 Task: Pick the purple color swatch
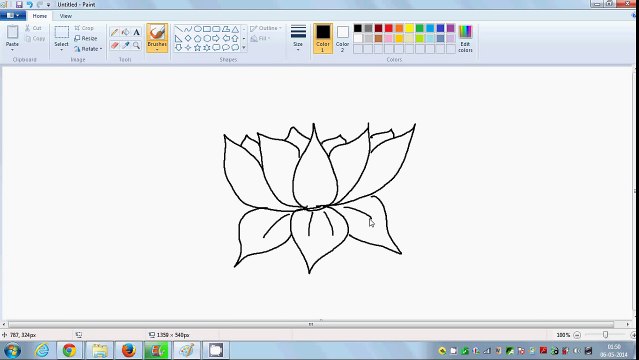coord(450,28)
